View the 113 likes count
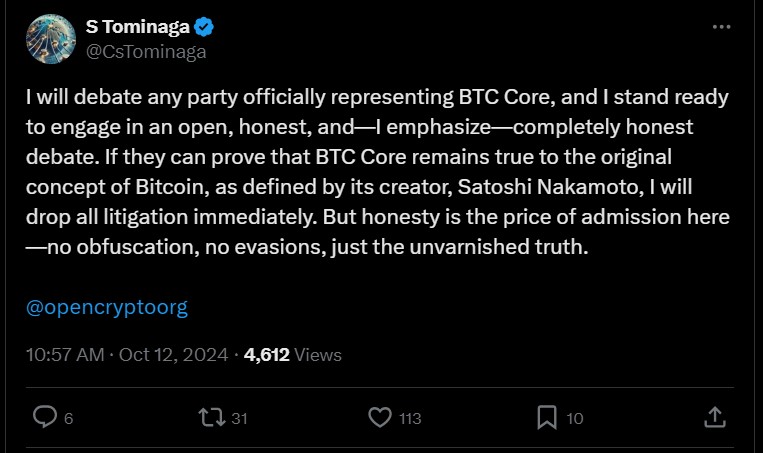 pos(410,418)
